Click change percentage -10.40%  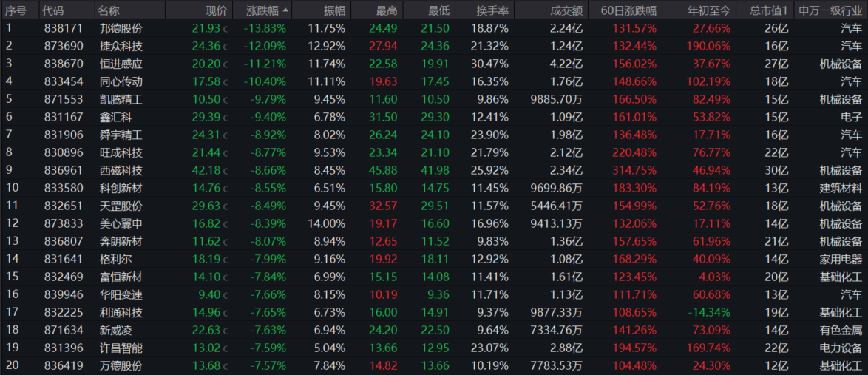coord(265,81)
